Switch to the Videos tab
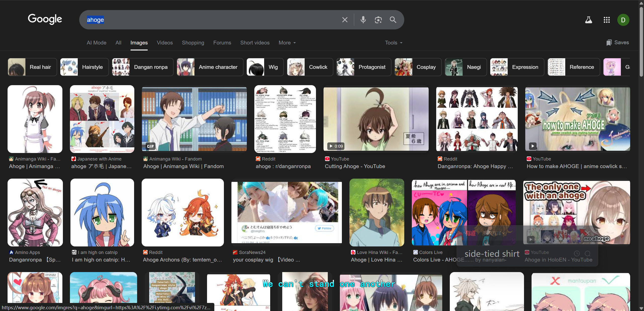644x311 pixels. pyautogui.click(x=165, y=43)
